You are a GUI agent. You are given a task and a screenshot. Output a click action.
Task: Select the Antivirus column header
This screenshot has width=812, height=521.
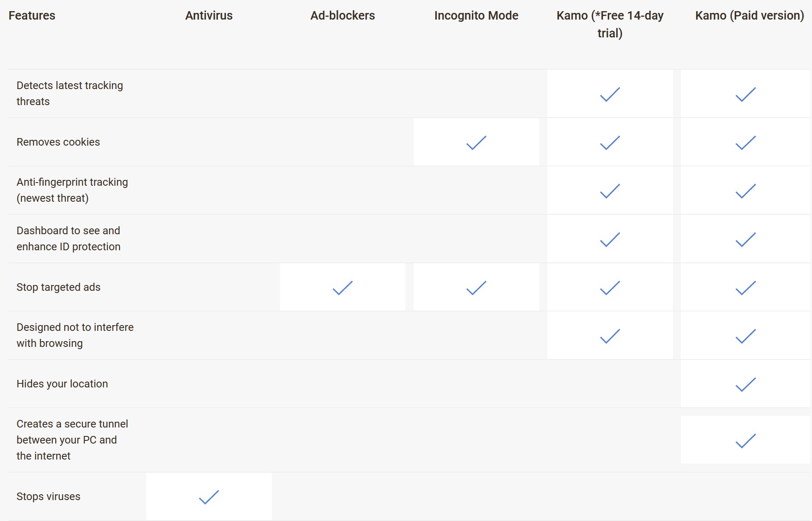tap(209, 16)
